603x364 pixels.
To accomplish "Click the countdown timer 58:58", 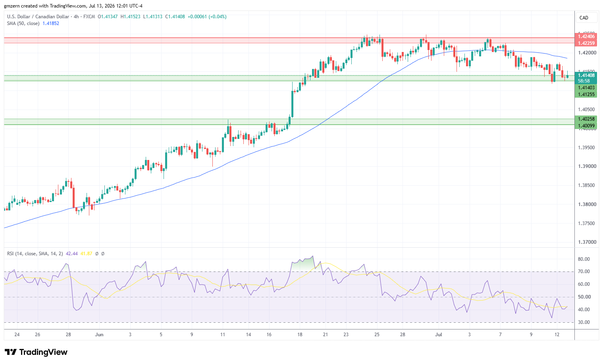I will [584, 81].
